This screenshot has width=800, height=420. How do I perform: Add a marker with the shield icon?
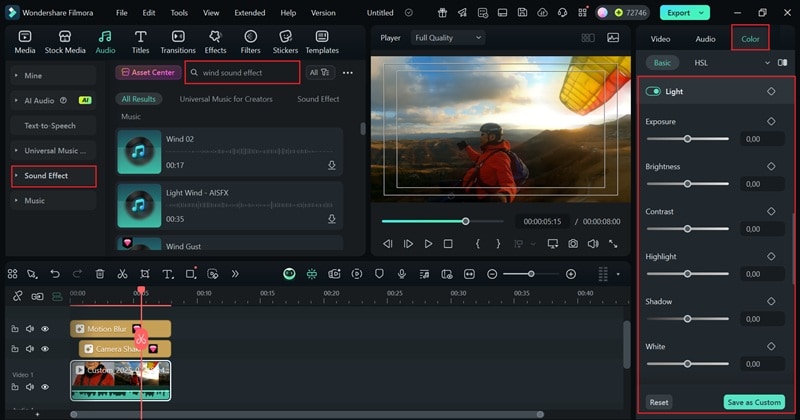pyautogui.click(x=379, y=274)
